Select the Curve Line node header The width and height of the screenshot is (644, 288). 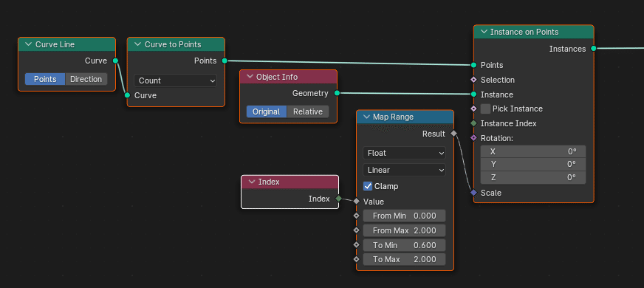click(x=67, y=44)
